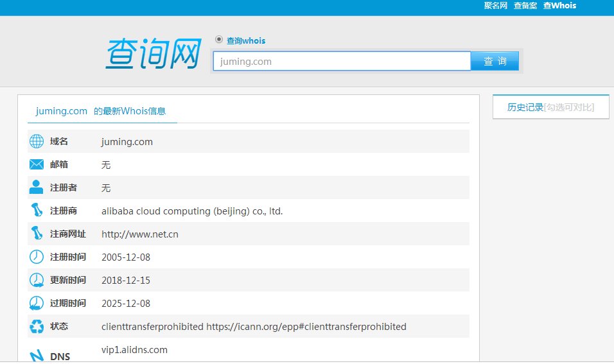Click the 查询whois label text
The image size is (614, 364).
246,40
